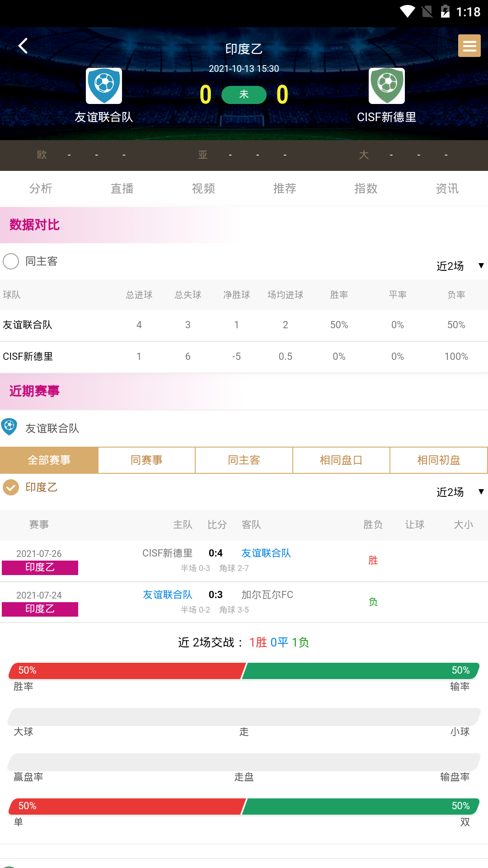Tap the Wi-Fi status bar icon
The width and height of the screenshot is (488, 868).
click(x=407, y=12)
